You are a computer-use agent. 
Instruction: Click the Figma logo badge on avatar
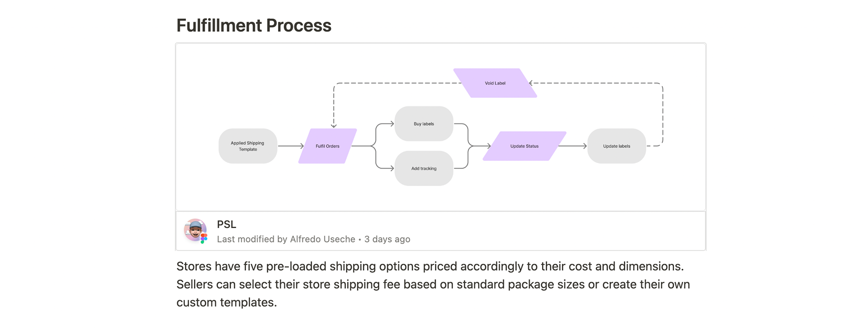(204, 239)
